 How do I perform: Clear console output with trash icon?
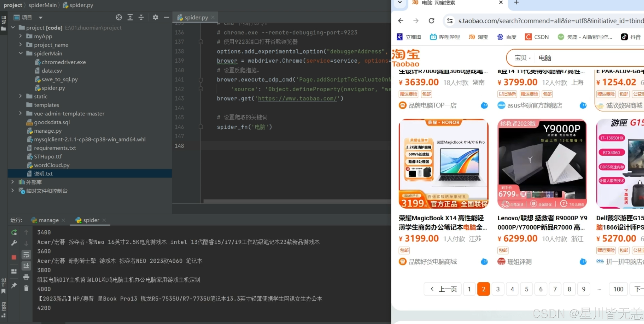tap(26, 288)
